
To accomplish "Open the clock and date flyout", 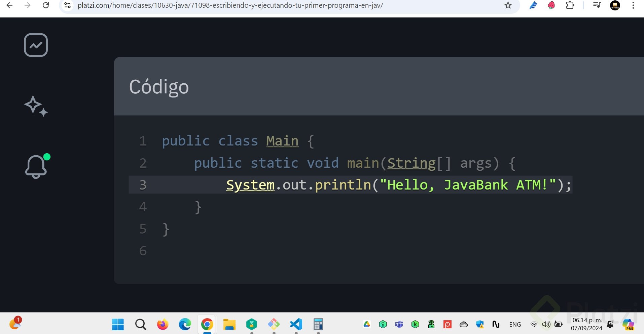I will coord(587,324).
